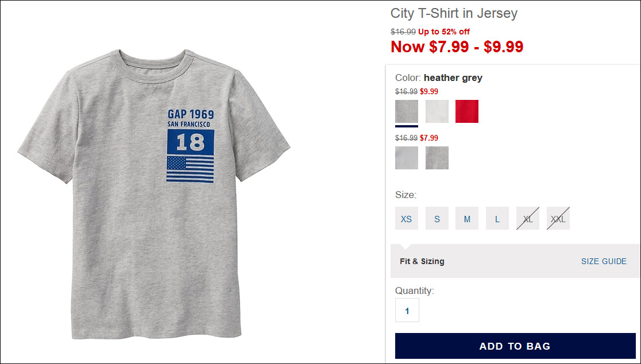Pick the red color swatch
Viewport: 641px width, 364px height.
tap(467, 111)
